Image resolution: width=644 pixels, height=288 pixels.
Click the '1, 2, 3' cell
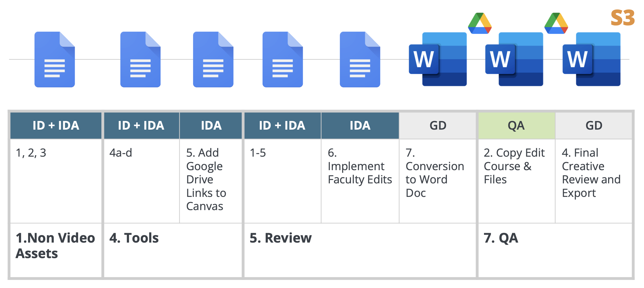[x=56, y=181]
